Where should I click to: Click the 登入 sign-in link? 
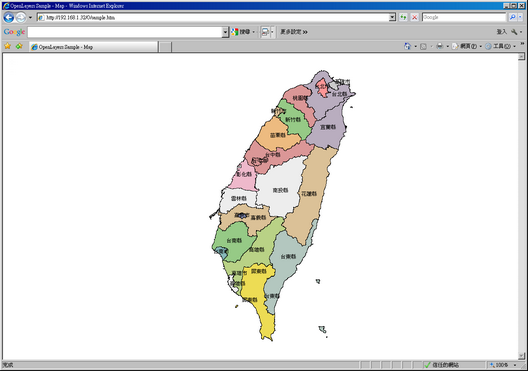tap(501, 32)
